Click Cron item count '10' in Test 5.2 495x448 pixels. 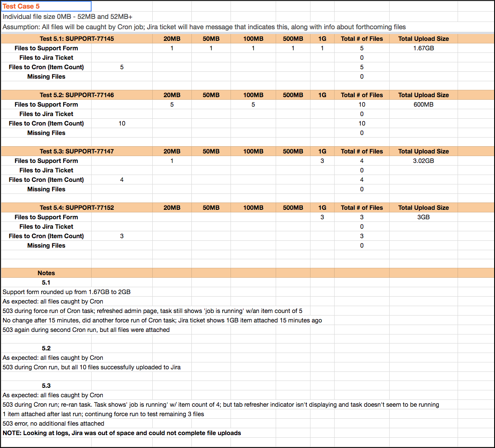[x=122, y=123]
